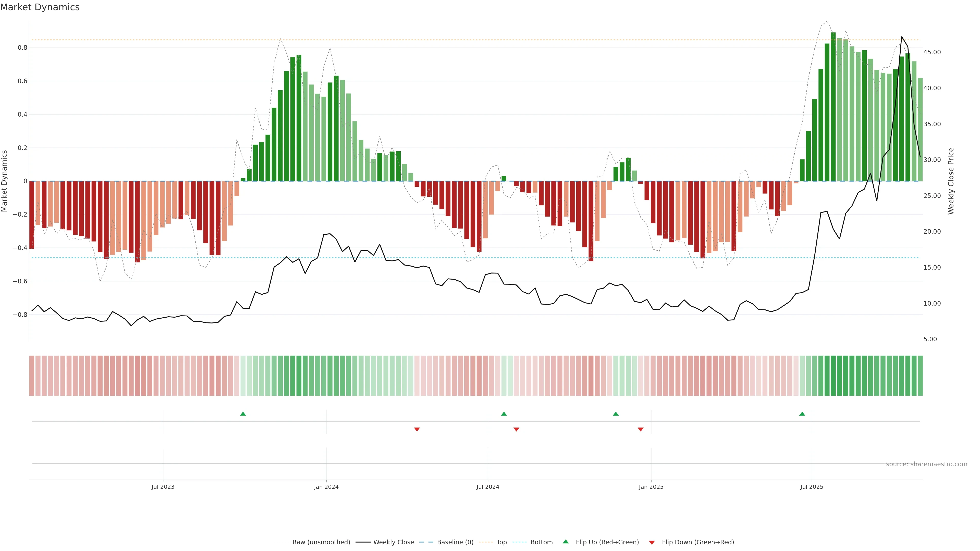This screenshot has height=551, width=980.
Task: Click the Flip Up marker near July 2025
Action: click(x=802, y=414)
